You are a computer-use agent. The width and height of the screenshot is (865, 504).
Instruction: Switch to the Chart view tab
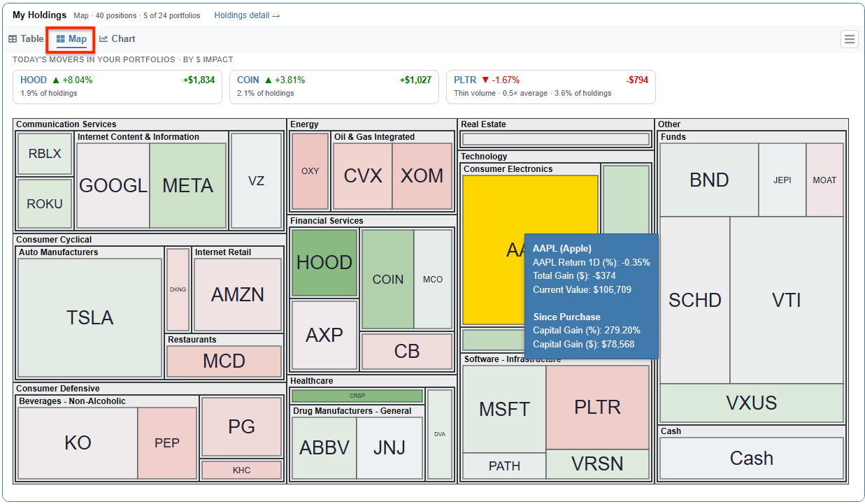117,39
